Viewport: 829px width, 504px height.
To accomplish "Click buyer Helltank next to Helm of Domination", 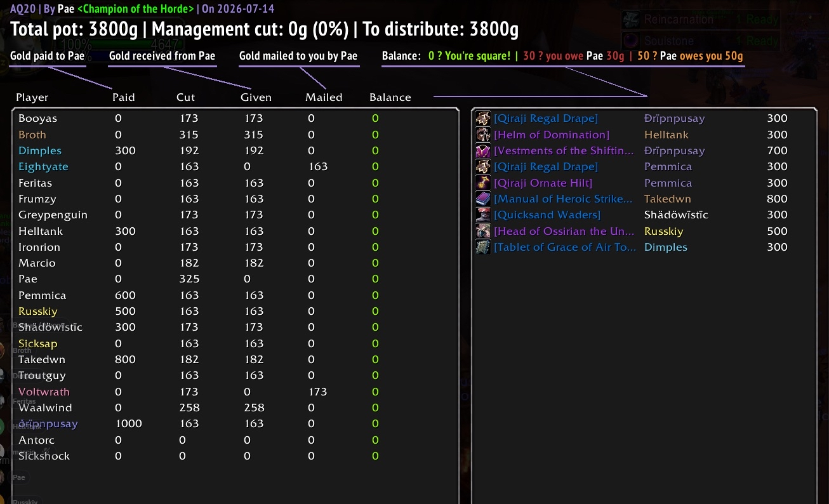I will coord(667,135).
